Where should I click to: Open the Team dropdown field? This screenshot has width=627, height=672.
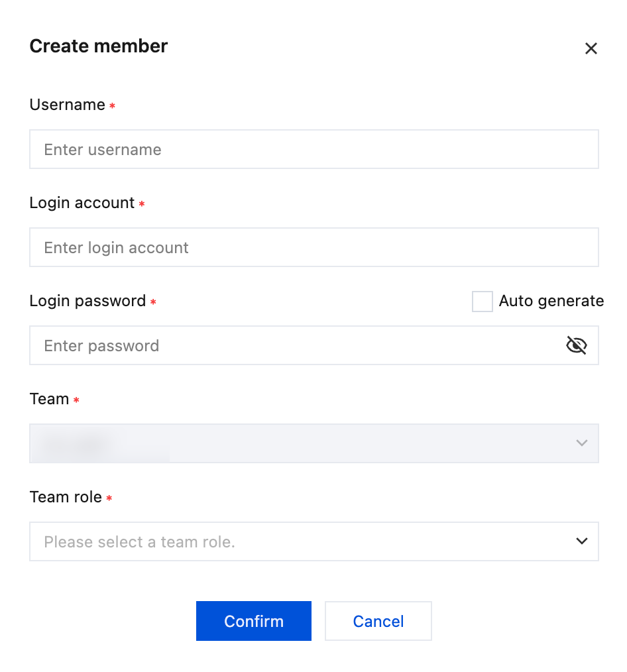[313, 443]
